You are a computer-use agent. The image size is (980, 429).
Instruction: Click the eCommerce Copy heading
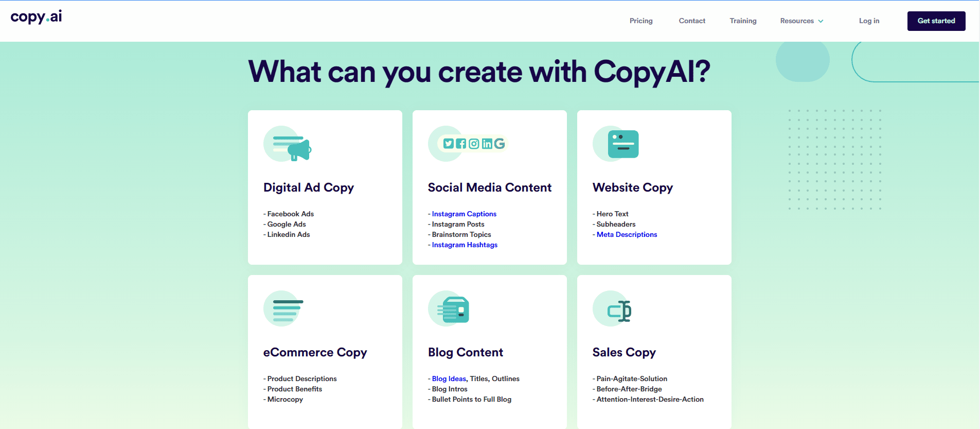(315, 352)
